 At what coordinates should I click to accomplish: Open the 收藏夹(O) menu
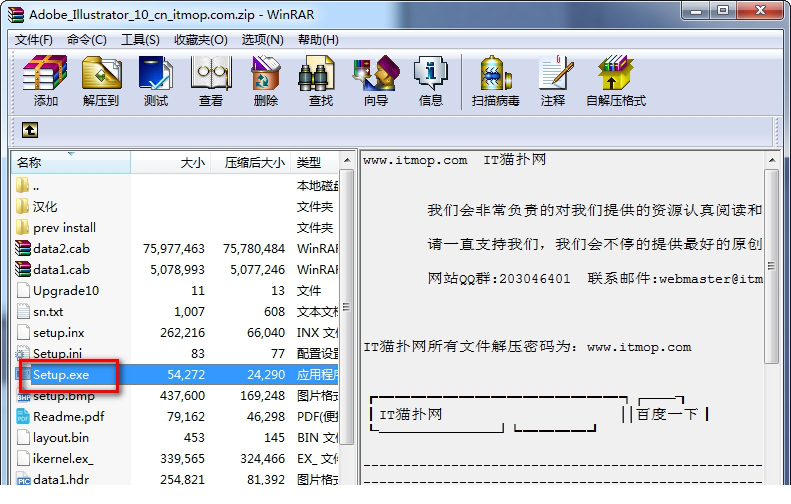201,40
